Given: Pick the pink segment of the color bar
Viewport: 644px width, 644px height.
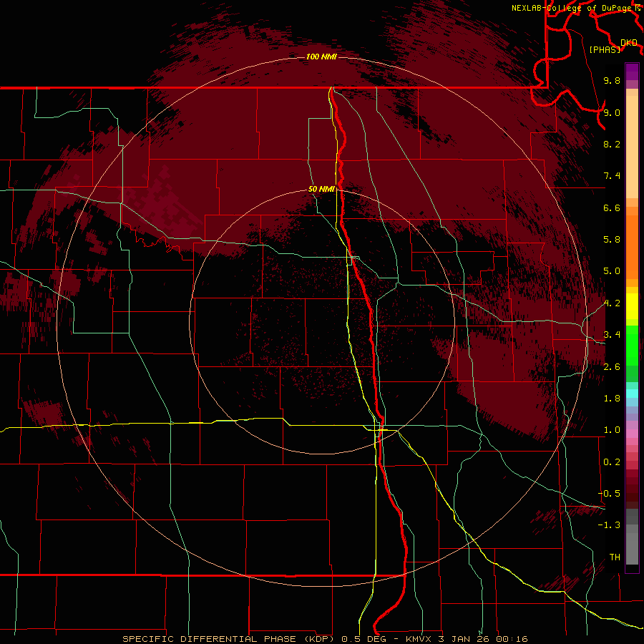Looking at the screenshot, I should (632, 434).
